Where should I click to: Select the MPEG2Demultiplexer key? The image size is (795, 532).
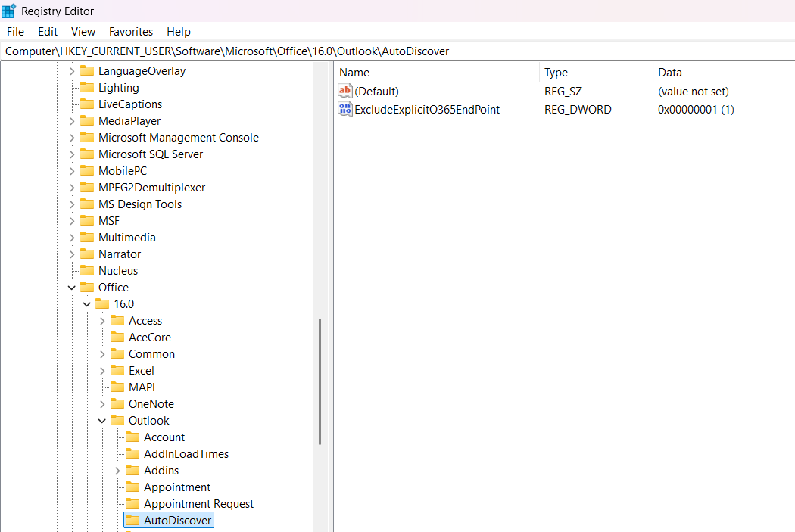(151, 188)
